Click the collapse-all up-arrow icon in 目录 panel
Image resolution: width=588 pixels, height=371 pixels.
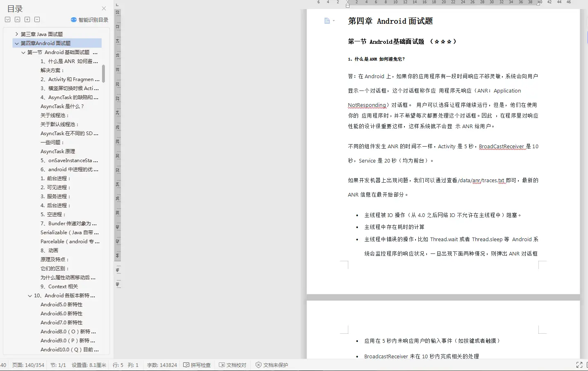(x=17, y=20)
